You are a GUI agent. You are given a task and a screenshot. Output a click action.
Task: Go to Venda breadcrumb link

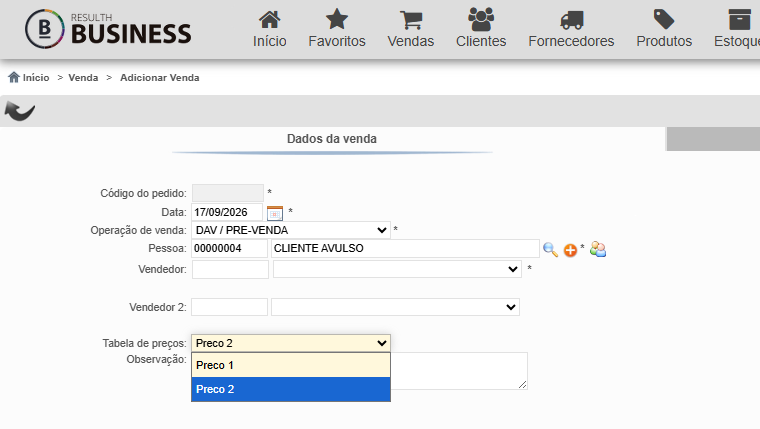[x=83, y=78]
